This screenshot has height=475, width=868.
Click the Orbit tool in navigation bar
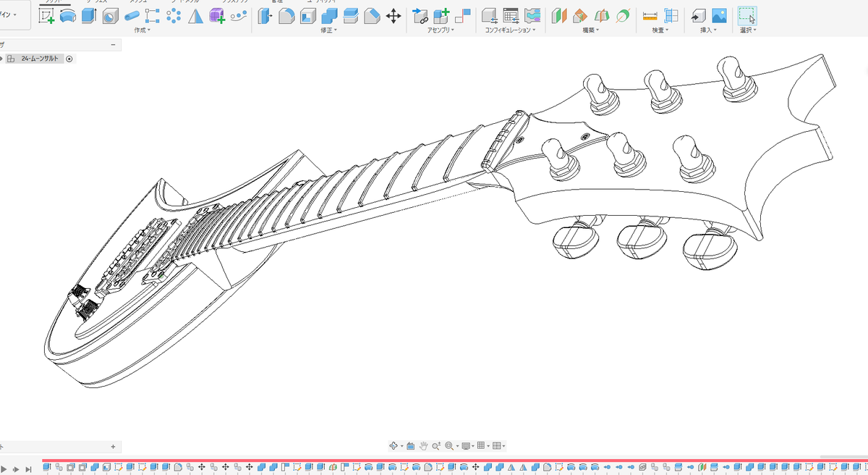coord(394,446)
